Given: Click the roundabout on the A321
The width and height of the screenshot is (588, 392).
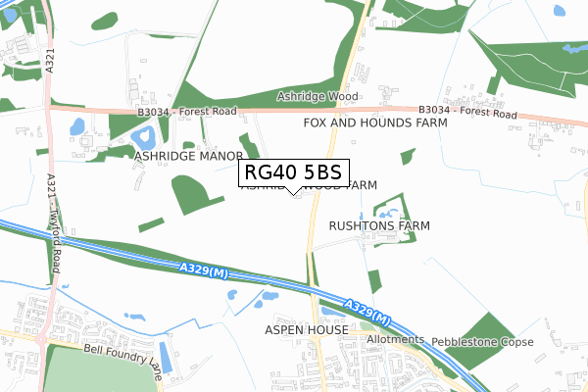Looking at the screenshot, I should coord(40,341).
